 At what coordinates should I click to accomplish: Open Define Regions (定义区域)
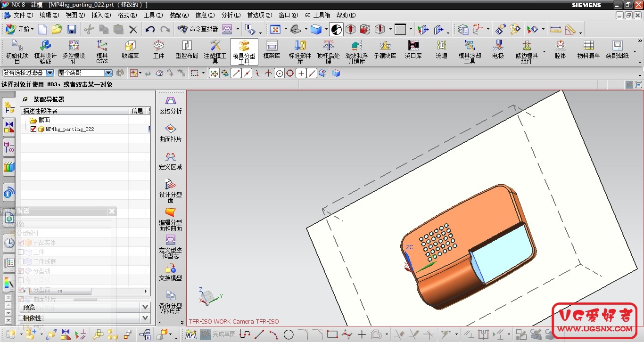[171, 161]
